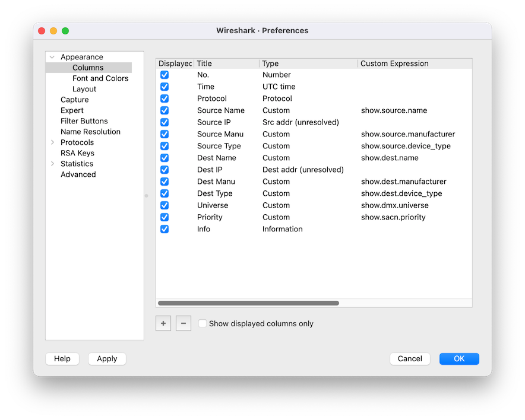Screen dimensions: 525x420
Task: Click the minus button to remove column
Action: (184, 323)
